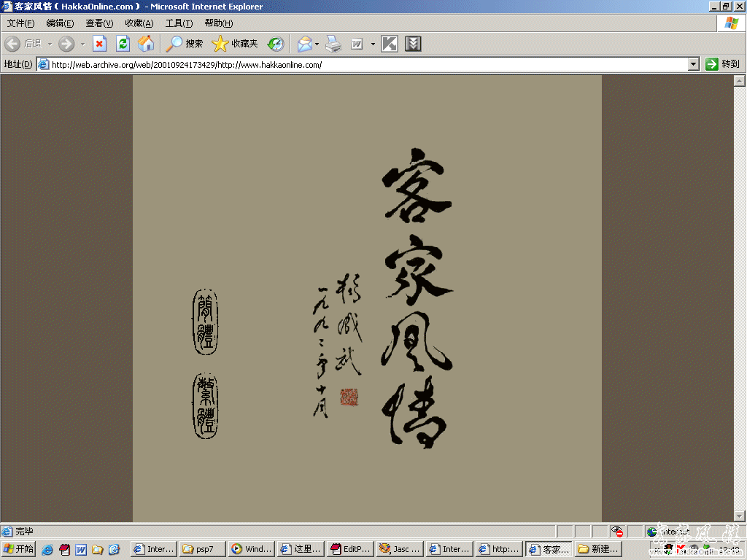The image size is (747, 560).
Task: Open the Search (搜索) magnifier button
Action: 185,44
